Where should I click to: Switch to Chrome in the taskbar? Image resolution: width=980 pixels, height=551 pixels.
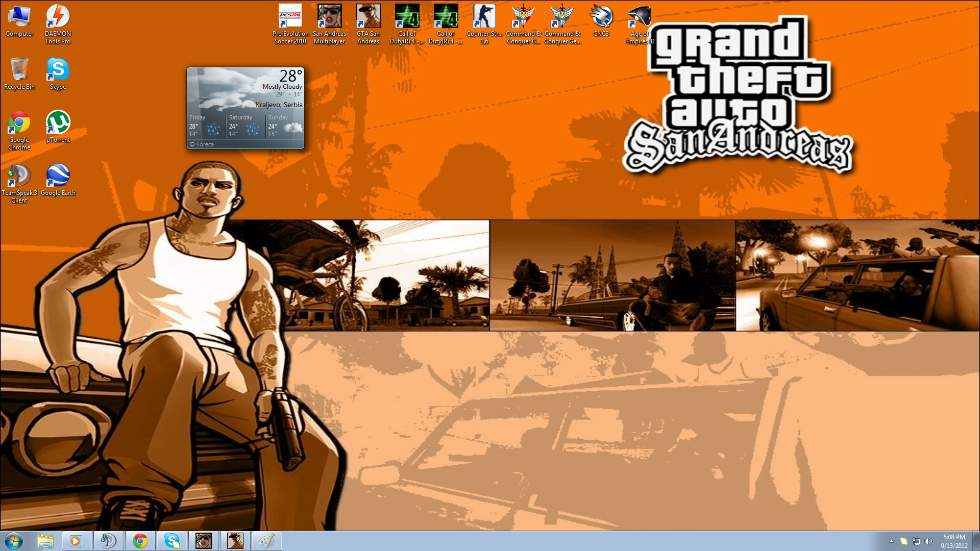[x=140, y=541]
